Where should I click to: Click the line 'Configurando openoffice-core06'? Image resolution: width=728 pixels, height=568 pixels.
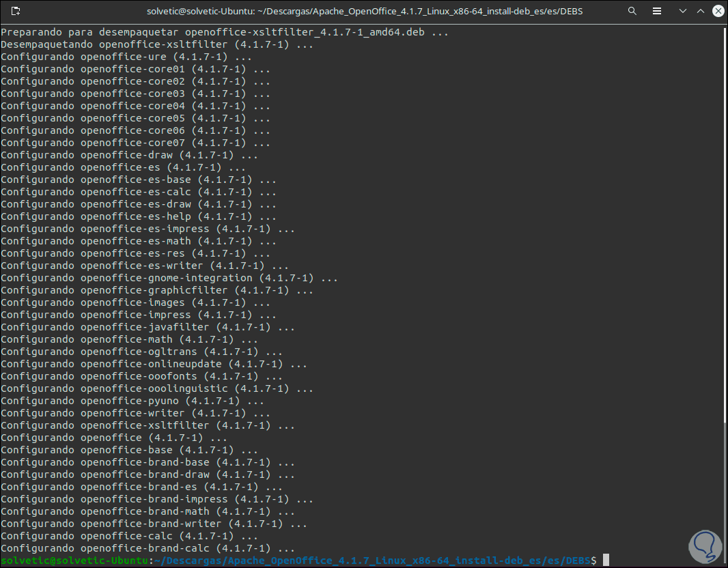point(136,130)
